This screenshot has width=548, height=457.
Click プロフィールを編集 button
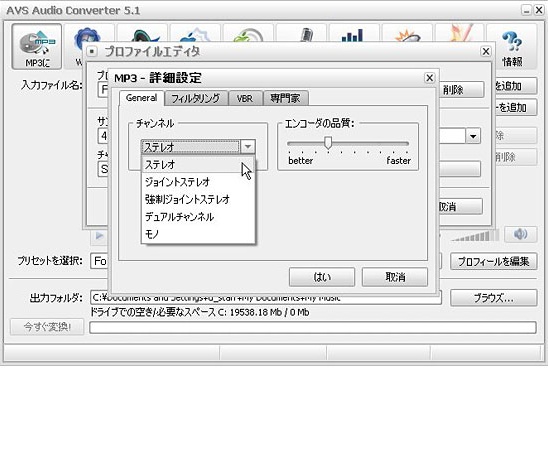pyautogui.click(x=493, y=261)
